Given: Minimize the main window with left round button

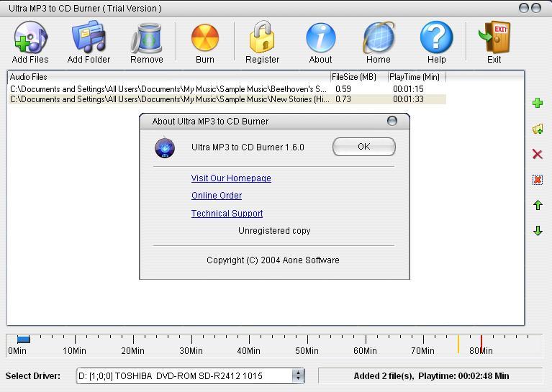Looking at the screenshot, I should pos(524,8).
